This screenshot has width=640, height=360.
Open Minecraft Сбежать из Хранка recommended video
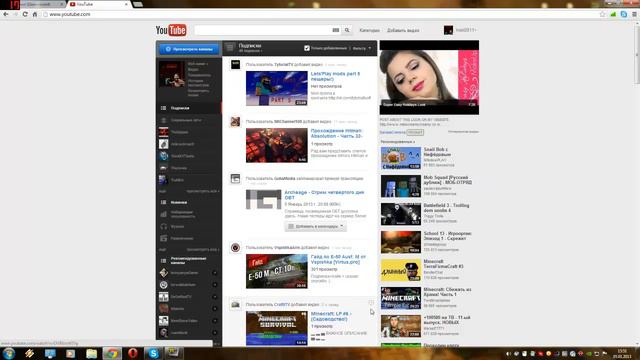[401, 298]
